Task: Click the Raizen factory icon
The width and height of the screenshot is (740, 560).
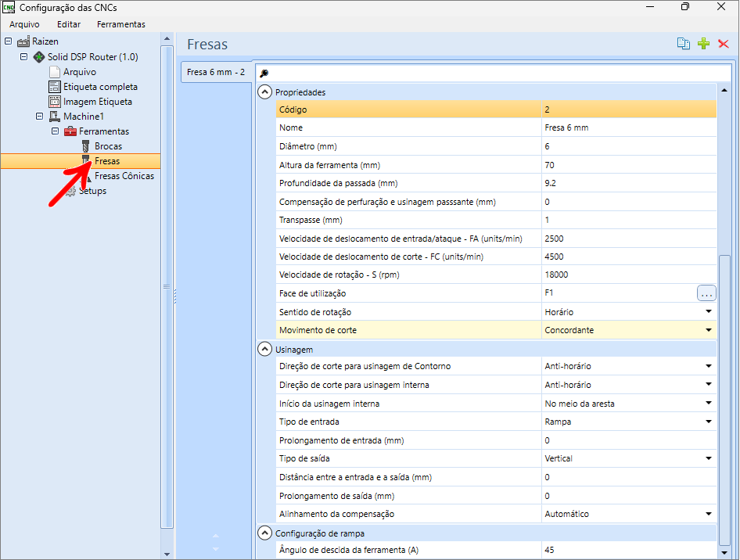Action: point(23,41)
